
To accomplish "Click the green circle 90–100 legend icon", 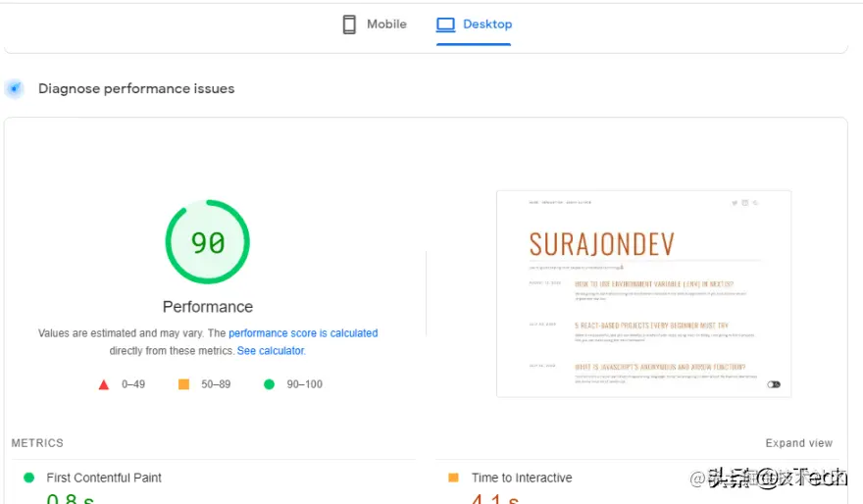I will pos(269,384).
